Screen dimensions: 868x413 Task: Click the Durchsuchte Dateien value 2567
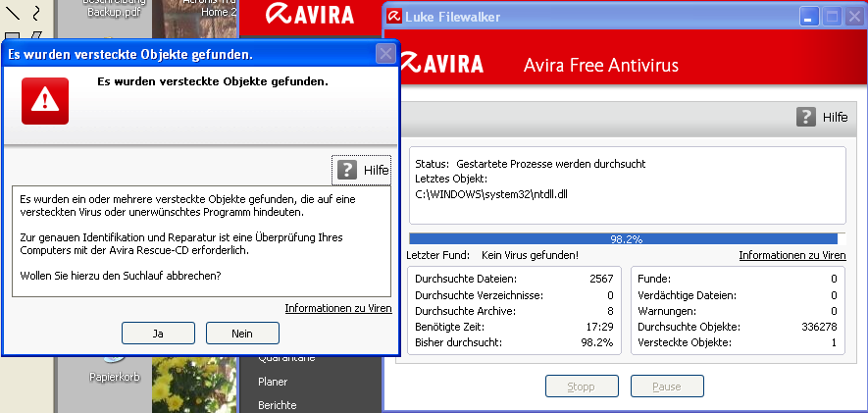tap(602, 279)
